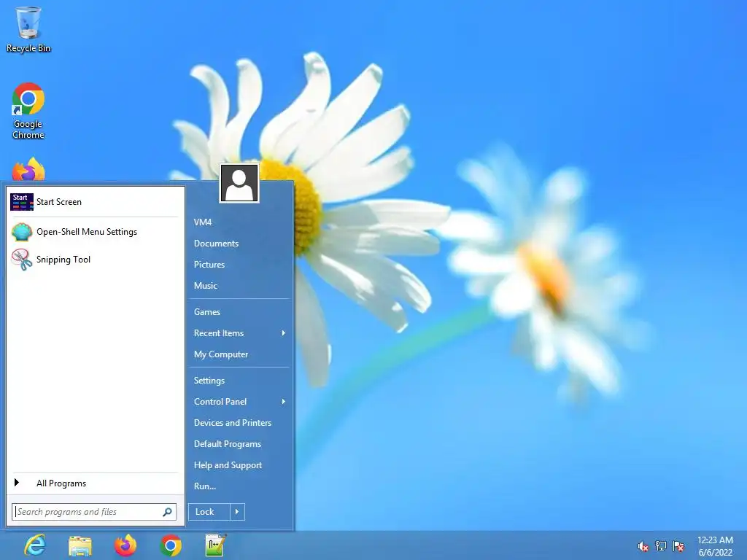Click the Recent Items submenu arrow

[x=284, y=333]
